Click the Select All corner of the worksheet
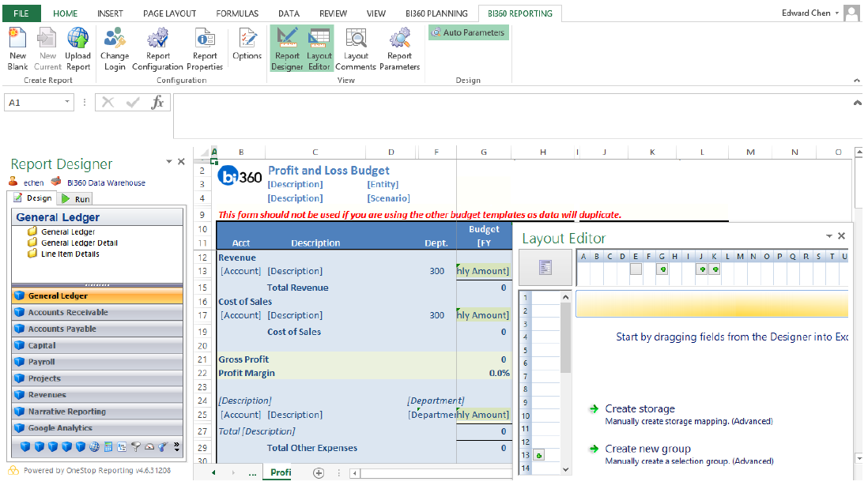 click(x=202, y=152)
